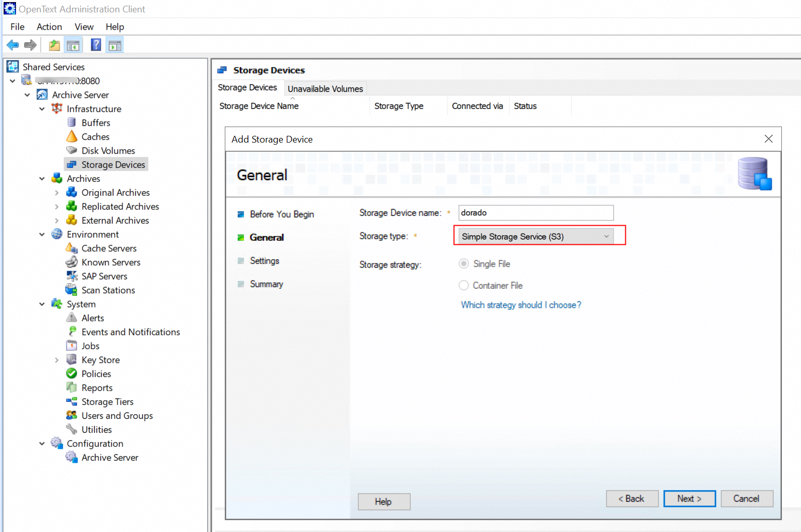This screenshot has height=532, width=801.
Task: Open 'Which strategy should I choose?' link
Action: 521,305
